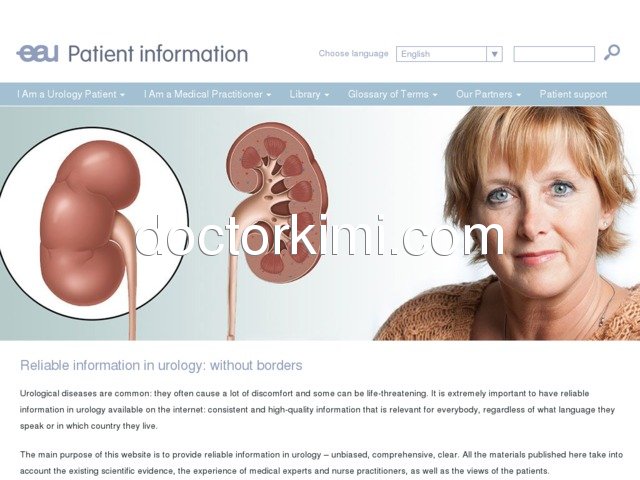
Task: Open the I Am a Urology Patient menu
Action: coord(71,94)
